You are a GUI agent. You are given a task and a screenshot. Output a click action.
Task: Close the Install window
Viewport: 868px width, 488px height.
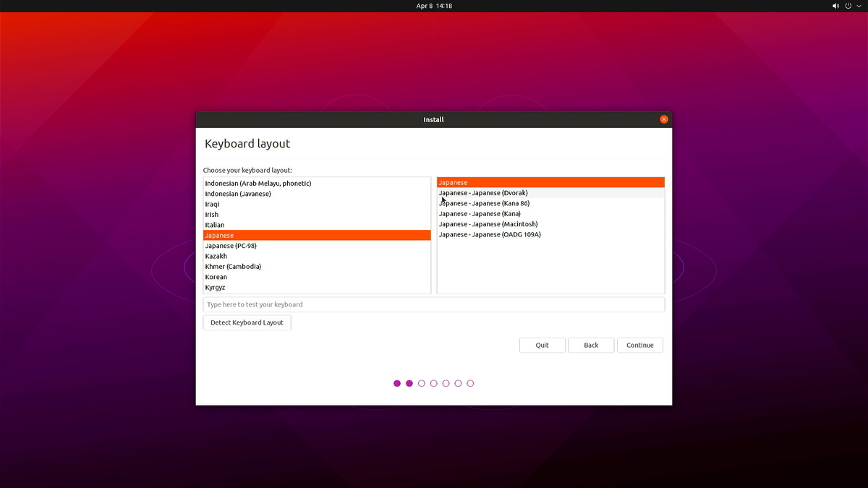click(x=664, y=119)
